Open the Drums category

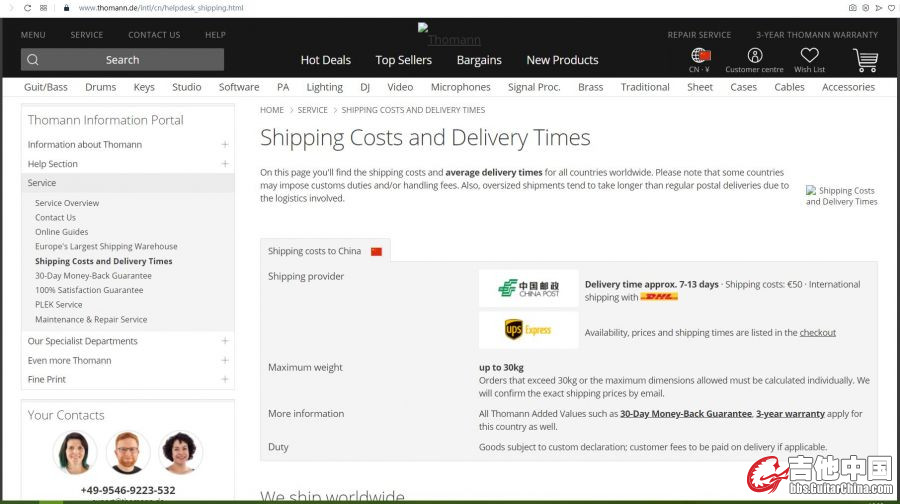coord(100,87)
